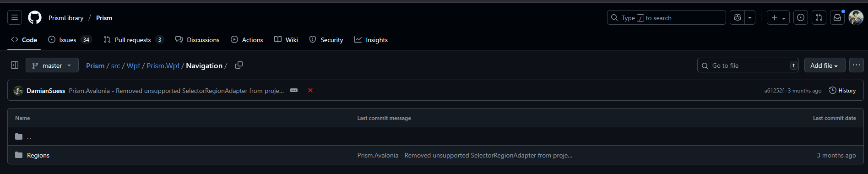Screen dimensions: 868x174
Task: Open the GitHub homepage logo
Action: [x=35, y=18]
